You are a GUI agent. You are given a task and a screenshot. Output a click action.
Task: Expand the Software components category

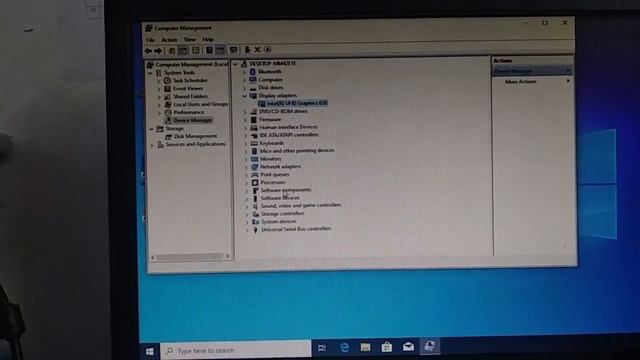click(x=246, y=191)
